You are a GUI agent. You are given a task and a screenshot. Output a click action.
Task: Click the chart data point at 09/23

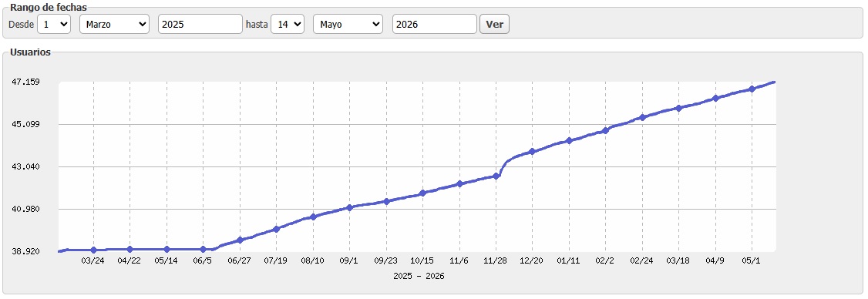(386, 202)
